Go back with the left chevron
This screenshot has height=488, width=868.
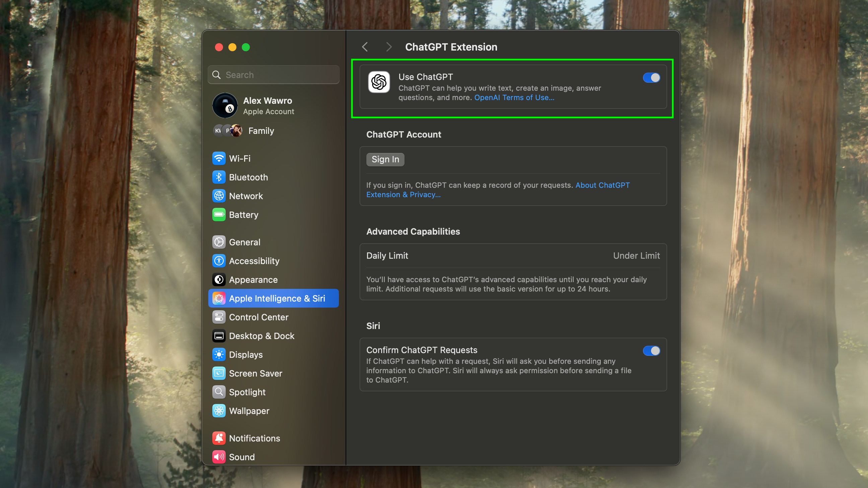click(x=365, y=47)
